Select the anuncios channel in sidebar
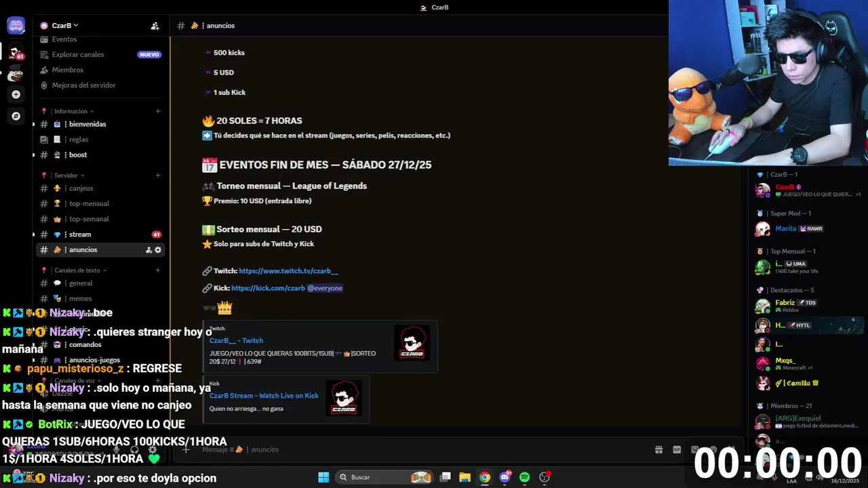Image resolution: width=868 pixels, height=488 pixels. click(x=102, y=250)
